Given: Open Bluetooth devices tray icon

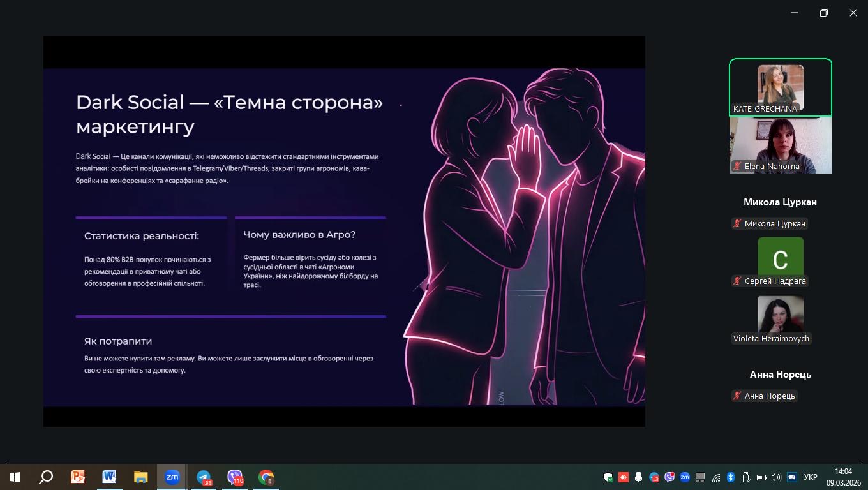Looking at the screenshot, I should 731,477.
